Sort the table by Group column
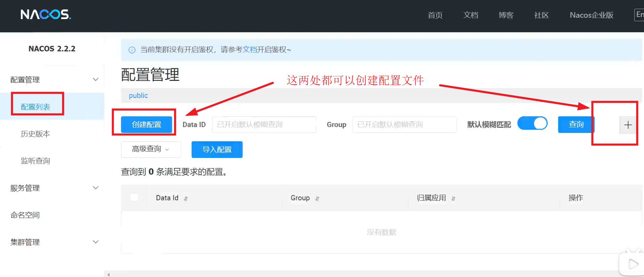This screenshot has height=277, width=644. coord(317,199)
